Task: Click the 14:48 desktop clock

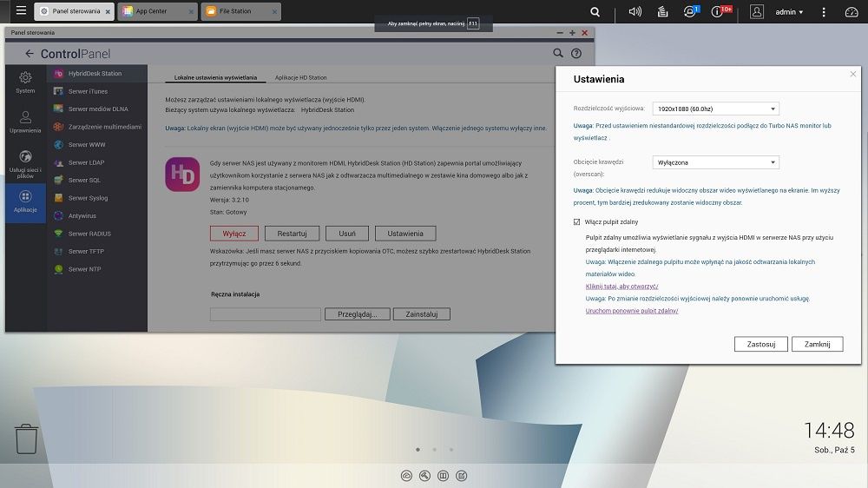Action: point(829,431)
